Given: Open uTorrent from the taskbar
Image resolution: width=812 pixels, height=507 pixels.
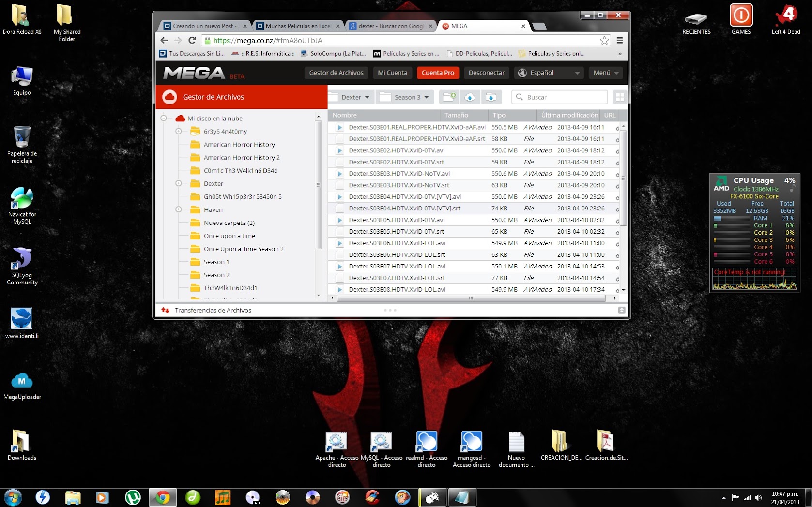Looking at the screenshot, I should coord(133,497).
